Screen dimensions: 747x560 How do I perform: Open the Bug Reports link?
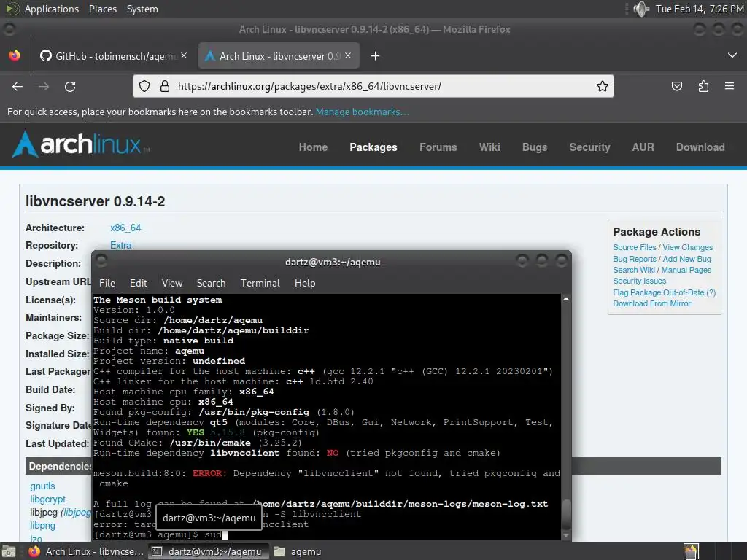[x=635, y=259]
